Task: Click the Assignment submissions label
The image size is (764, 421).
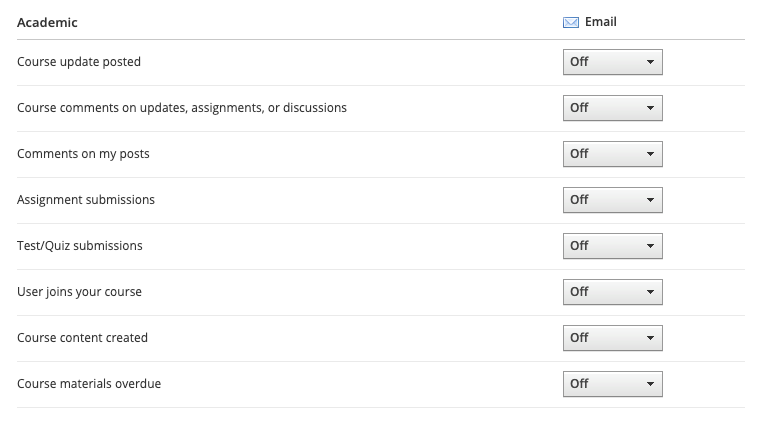Action: pyautogui.click(x=86, y=200)
